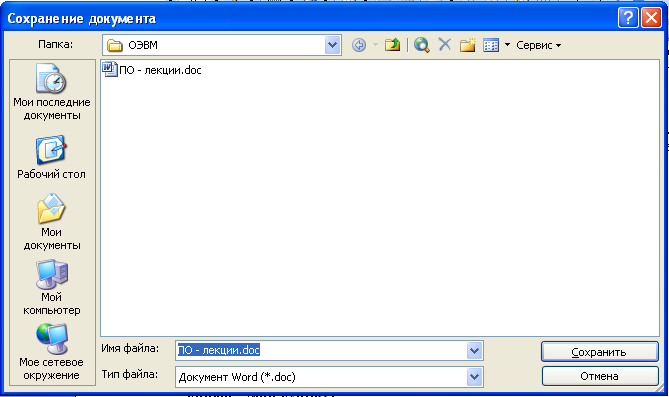Click the Search the Web icon
Screen dimensions: 669x397
[422, 45]
